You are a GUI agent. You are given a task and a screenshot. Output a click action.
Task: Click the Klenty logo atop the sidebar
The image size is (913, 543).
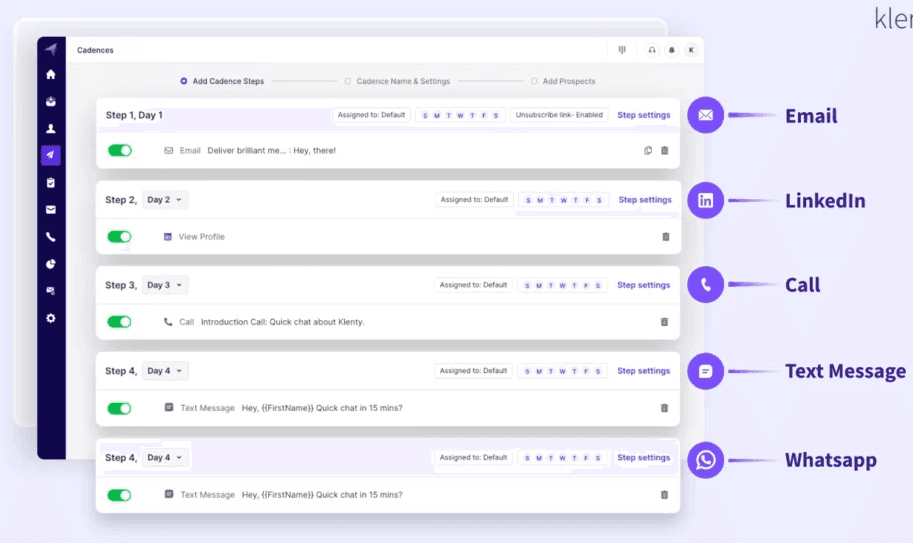(x=51, y=49)
